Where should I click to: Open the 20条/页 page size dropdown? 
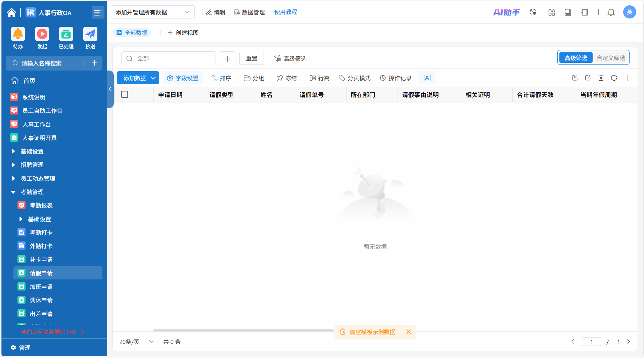click(x=136, y=342)
